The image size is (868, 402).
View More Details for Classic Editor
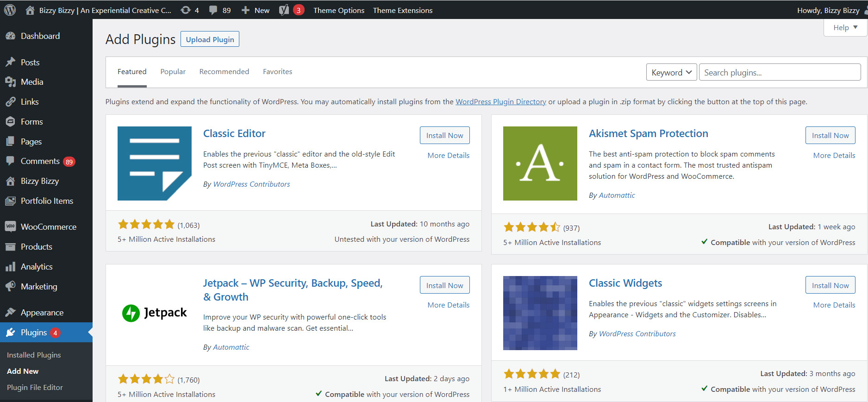[449, 156]
